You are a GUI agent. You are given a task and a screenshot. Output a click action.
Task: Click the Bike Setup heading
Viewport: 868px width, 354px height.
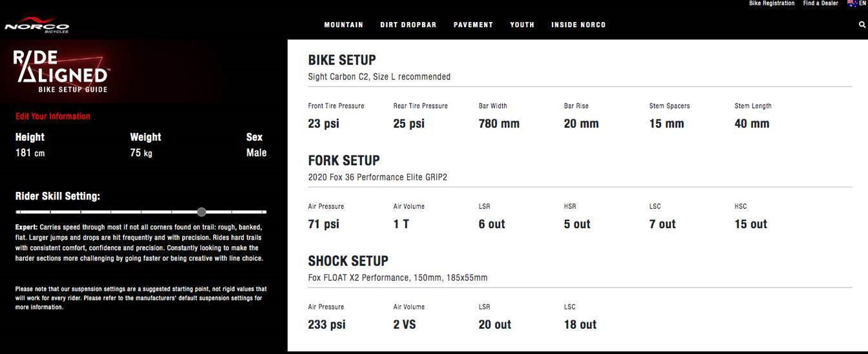342,60
